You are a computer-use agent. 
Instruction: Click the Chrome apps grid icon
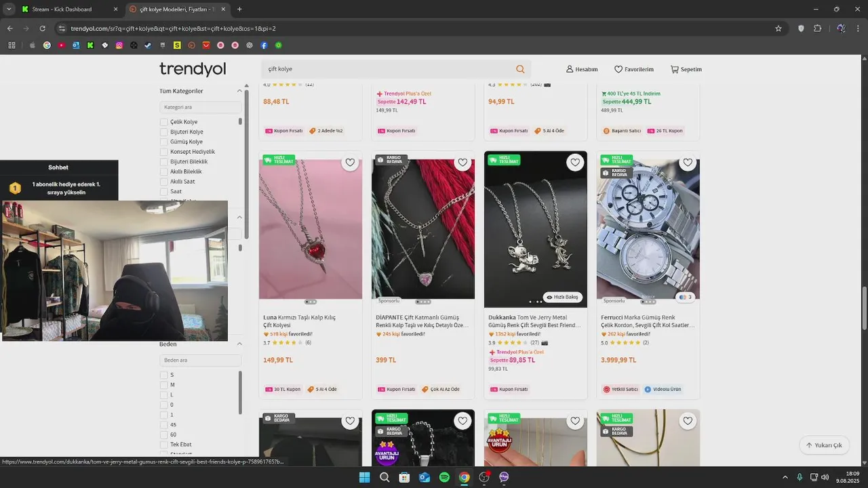coord(12,45)
